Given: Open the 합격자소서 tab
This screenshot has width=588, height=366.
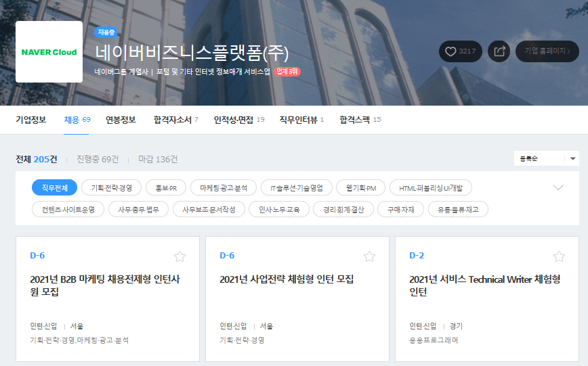Looking at the screenshot, I should [175, 120].
